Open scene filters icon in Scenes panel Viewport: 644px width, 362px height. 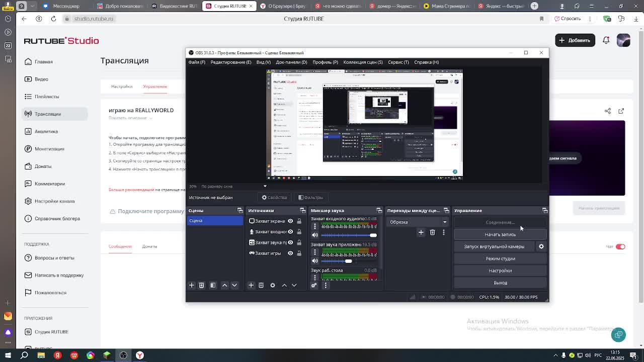click(213, 285)
